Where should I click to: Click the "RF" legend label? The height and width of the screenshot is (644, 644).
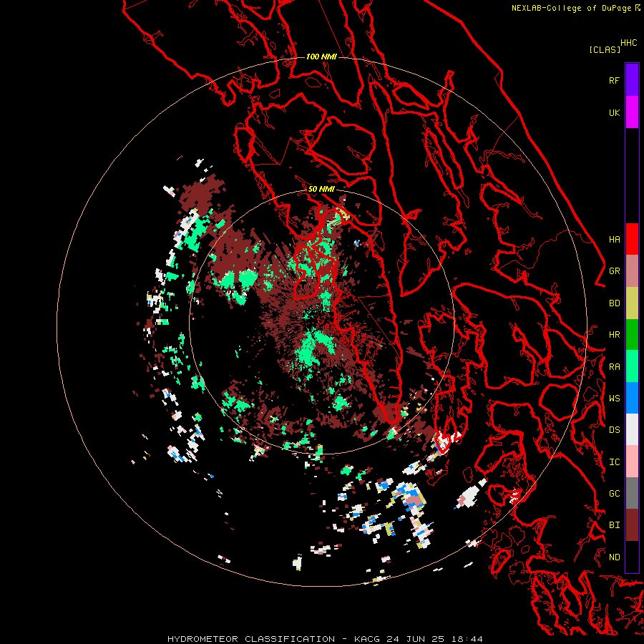tap(614, 80)
